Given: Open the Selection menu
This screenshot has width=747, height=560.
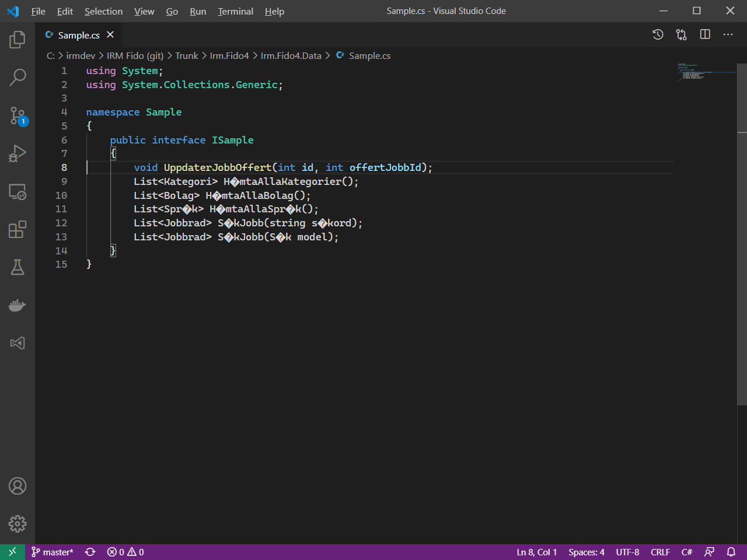Looking at the screenshot, I should 103,11.
